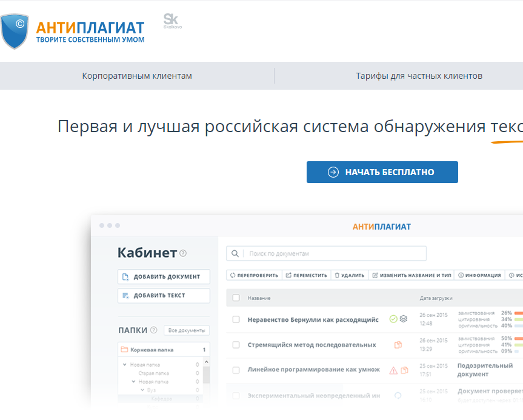
Task: Select the Старая папка tree item
Action: (154, 373)
